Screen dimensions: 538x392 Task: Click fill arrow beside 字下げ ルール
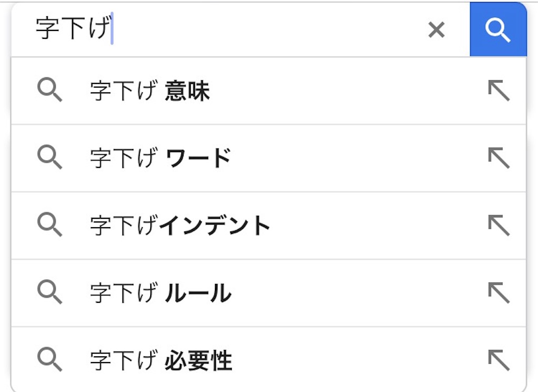click(499, 293)
